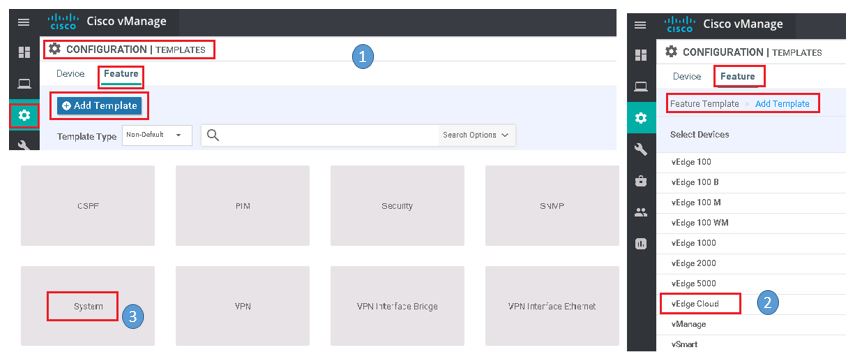This screenshot has width=851, height=361.
Task: Choose the VPN Interface Bridge tile
Action: (x=397, y=306)
